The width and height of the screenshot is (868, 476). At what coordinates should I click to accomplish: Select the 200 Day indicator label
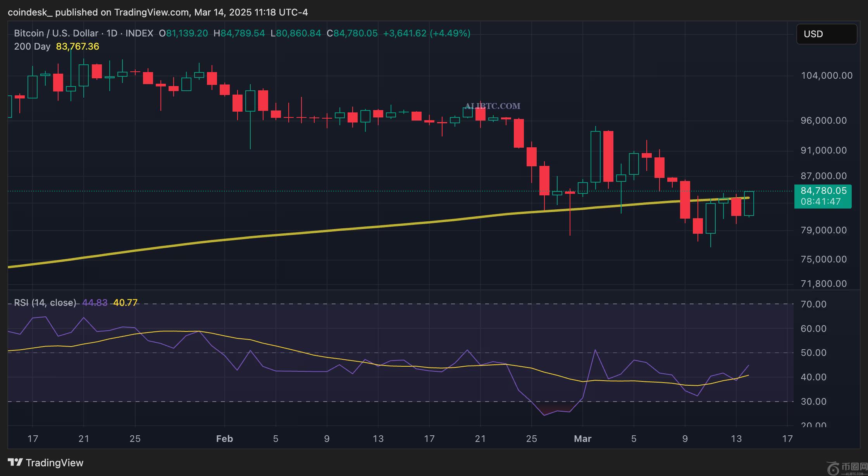point(32,47)
